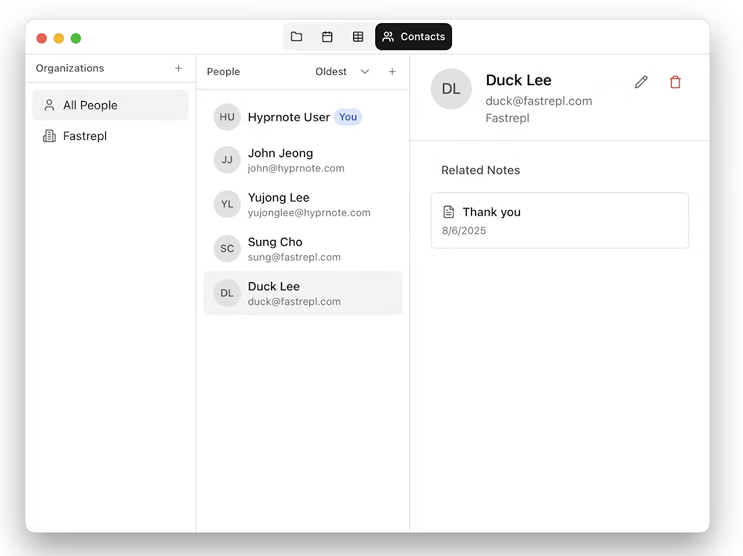Image resolution: width=743 pixels, height=556 pixels.
Task: Select the Fastrepl organization
Action: 85,136
